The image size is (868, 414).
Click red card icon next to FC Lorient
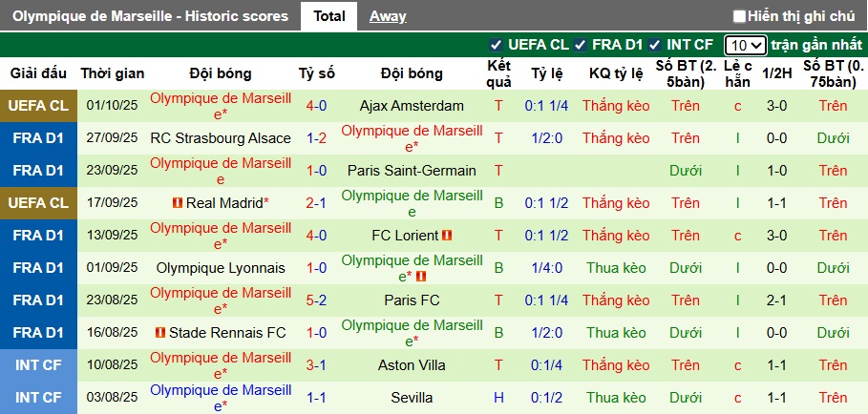(447, 236)
